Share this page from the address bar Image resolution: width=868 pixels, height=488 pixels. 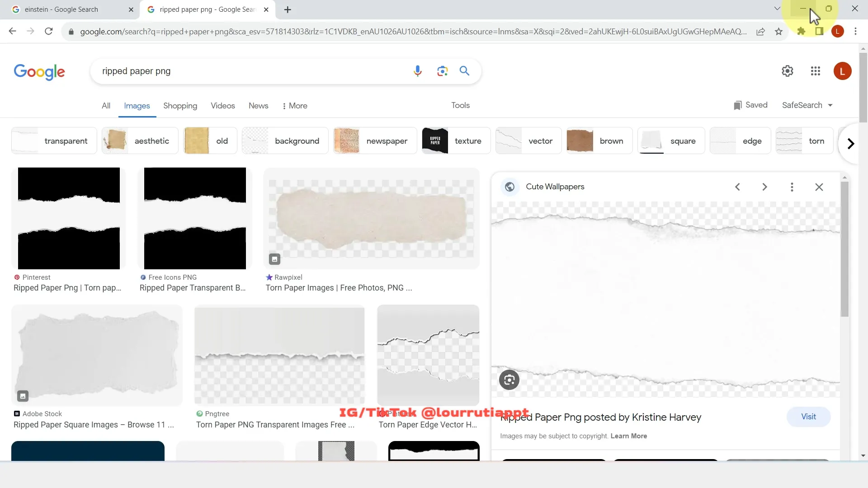point(760,31)
